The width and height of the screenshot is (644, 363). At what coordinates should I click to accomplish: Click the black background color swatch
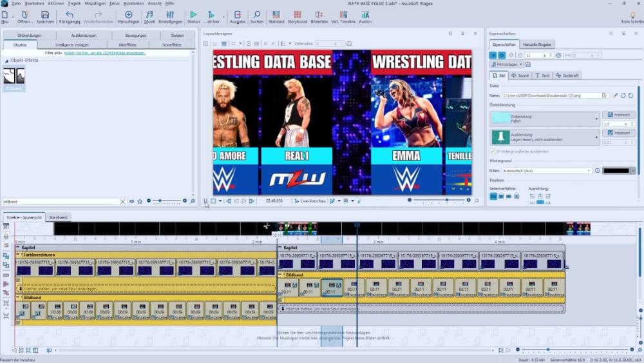tap(616, 171)
